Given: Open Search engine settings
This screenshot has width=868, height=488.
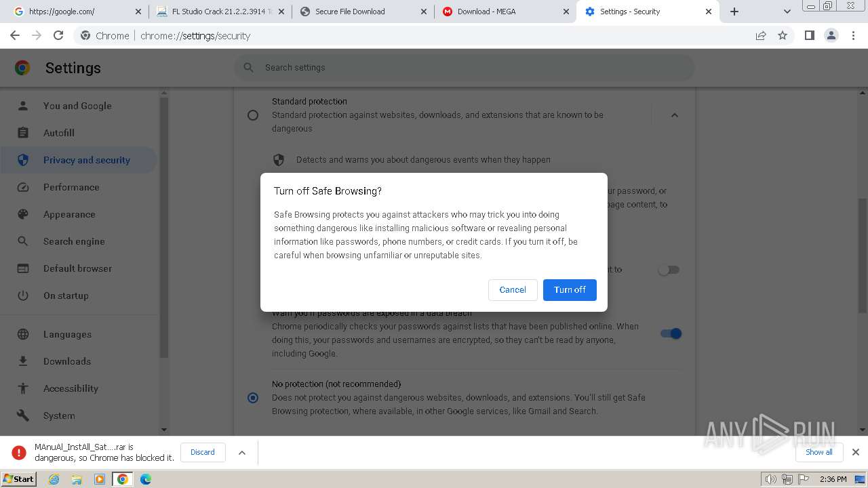Looking at the screenshot, I should tap(74, 241).
